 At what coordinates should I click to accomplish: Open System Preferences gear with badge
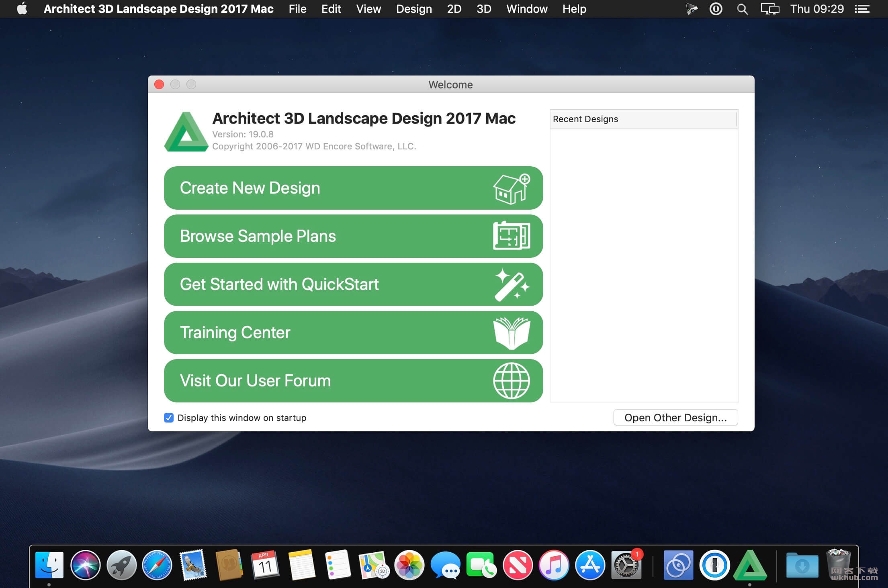626,565
